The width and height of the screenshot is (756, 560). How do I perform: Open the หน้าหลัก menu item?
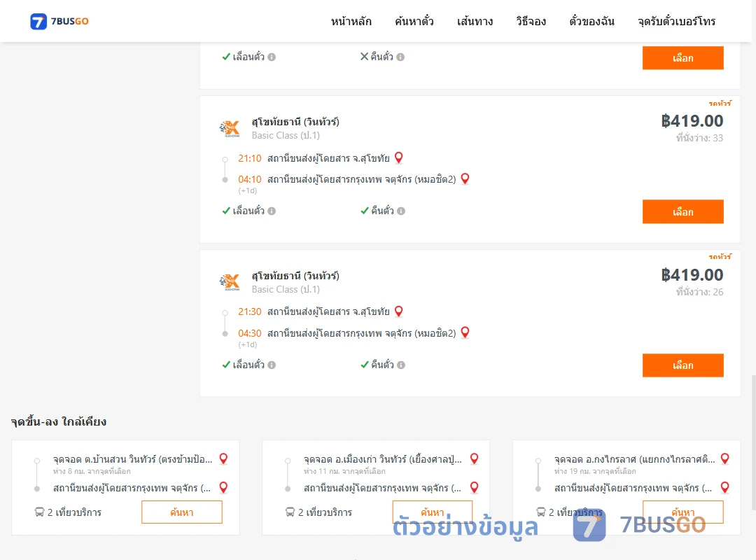pos(351,21)
